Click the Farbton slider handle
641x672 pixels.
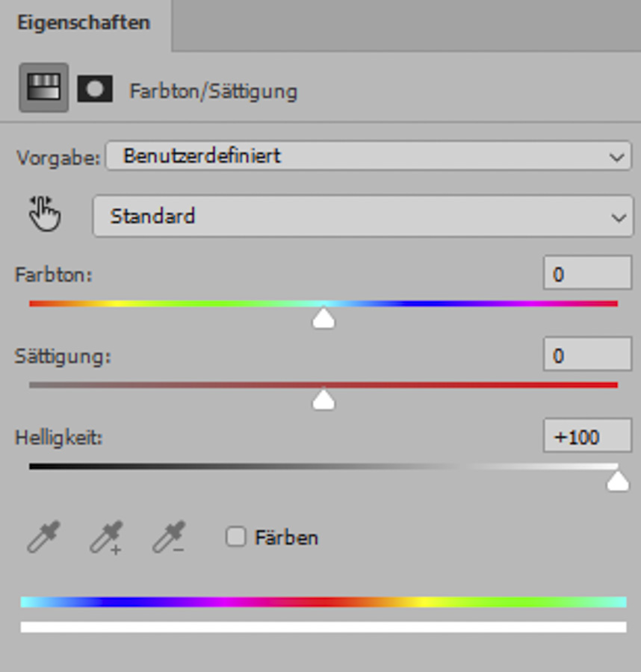coord(323,320)
